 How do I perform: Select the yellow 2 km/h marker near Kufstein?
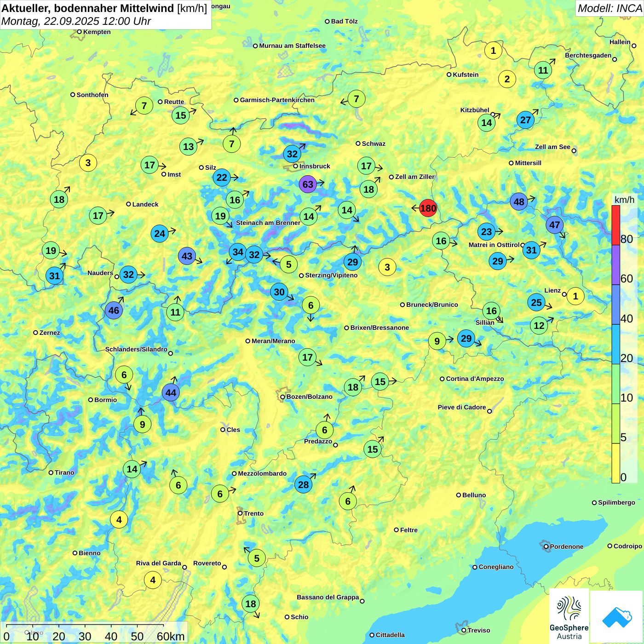(507, 79)
